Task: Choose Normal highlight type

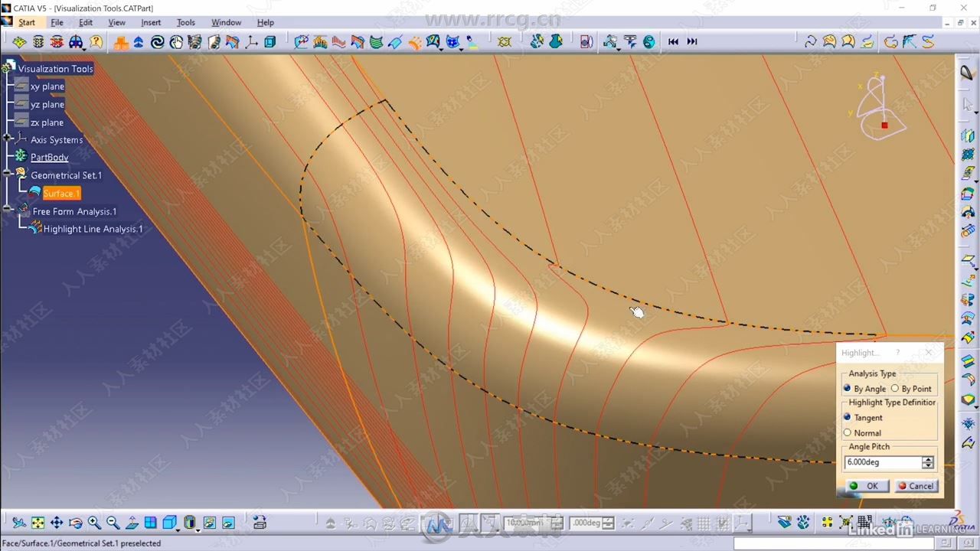Action: pyautogui.click(x=862, y=433)
